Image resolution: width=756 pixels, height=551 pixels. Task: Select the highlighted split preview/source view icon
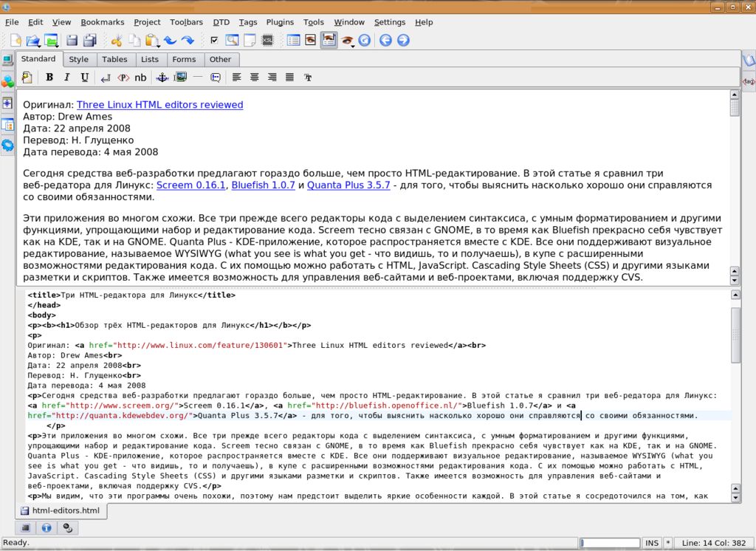click(x=329, y=40)
